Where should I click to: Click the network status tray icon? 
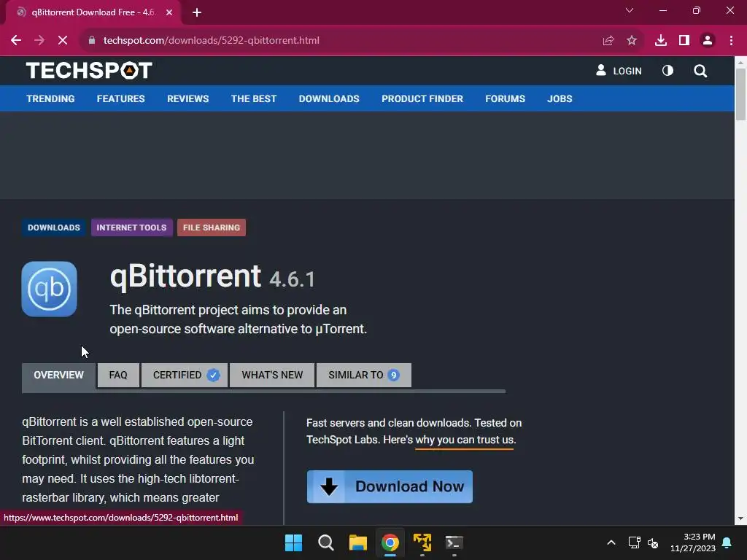point(634,542)
